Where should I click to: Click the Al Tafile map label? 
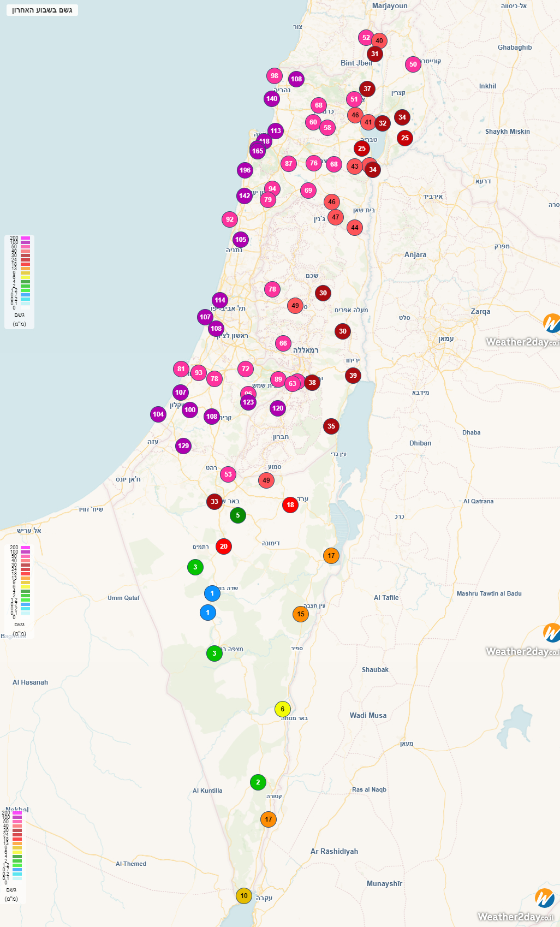click(x=386, y=598)
